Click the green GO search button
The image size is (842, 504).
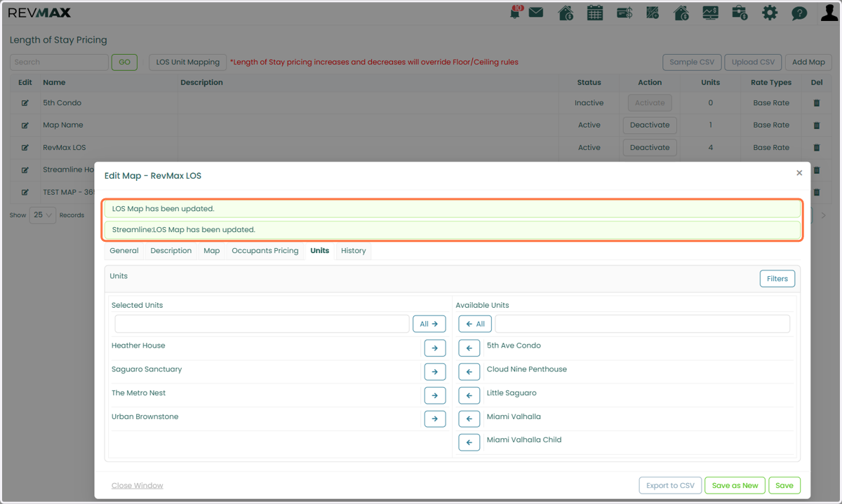pyautogui.click(x=124, y=62)
